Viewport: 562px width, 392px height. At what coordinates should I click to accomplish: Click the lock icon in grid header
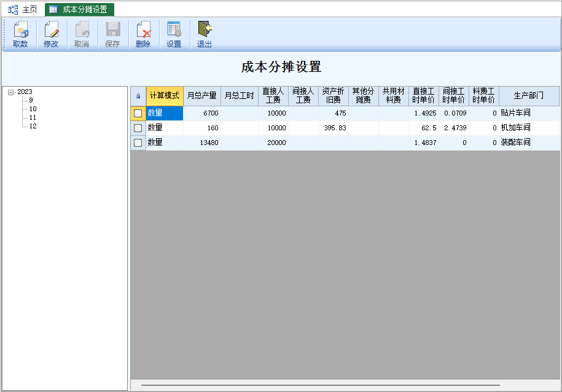[138, 96]
